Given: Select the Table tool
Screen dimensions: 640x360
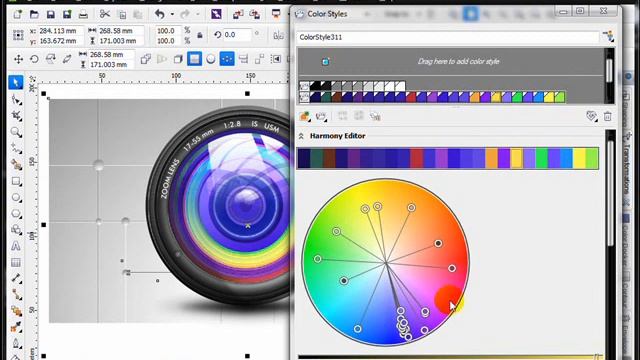Looking at the screenshot, I should tap(16, 262).
